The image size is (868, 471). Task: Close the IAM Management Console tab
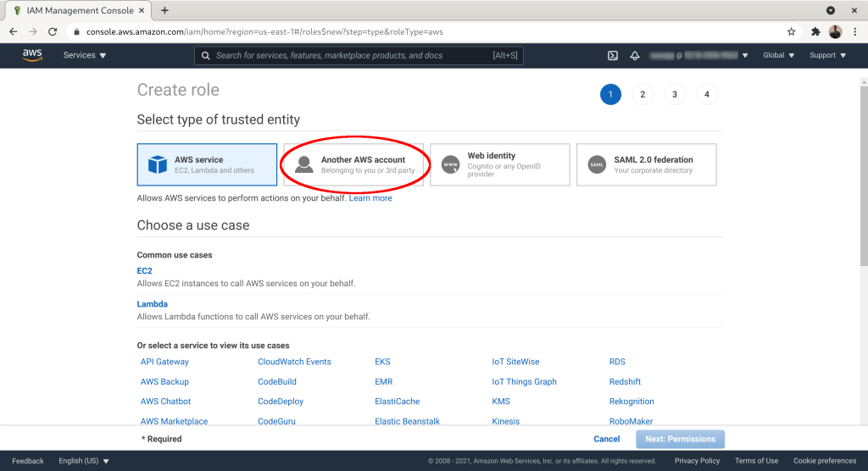click(x=142, y=10)
